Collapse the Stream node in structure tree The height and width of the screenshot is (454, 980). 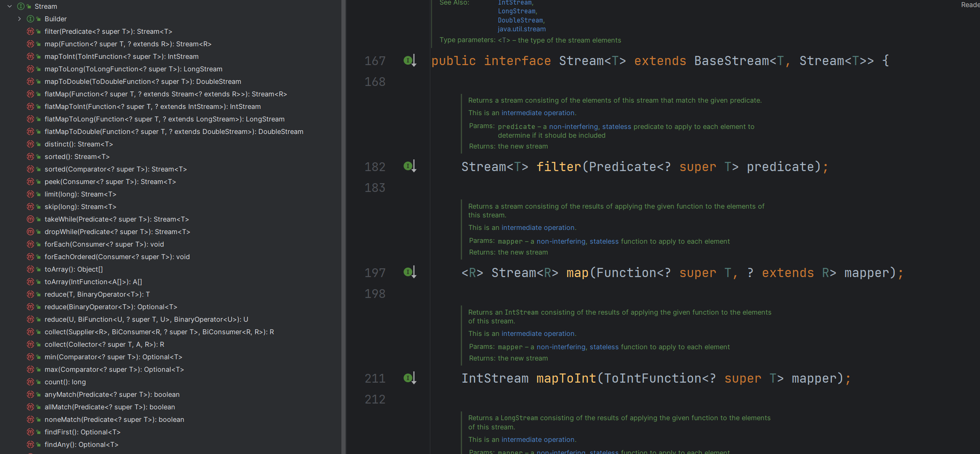[10, 6]
